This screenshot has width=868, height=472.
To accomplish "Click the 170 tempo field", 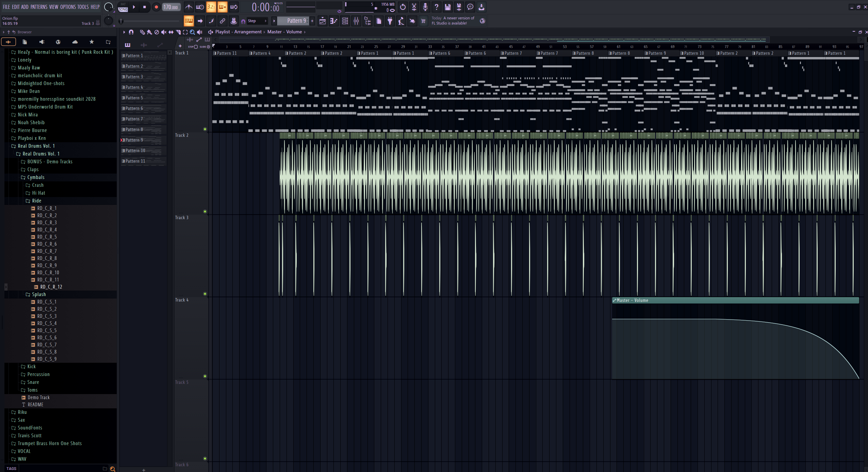I will 171,7.
